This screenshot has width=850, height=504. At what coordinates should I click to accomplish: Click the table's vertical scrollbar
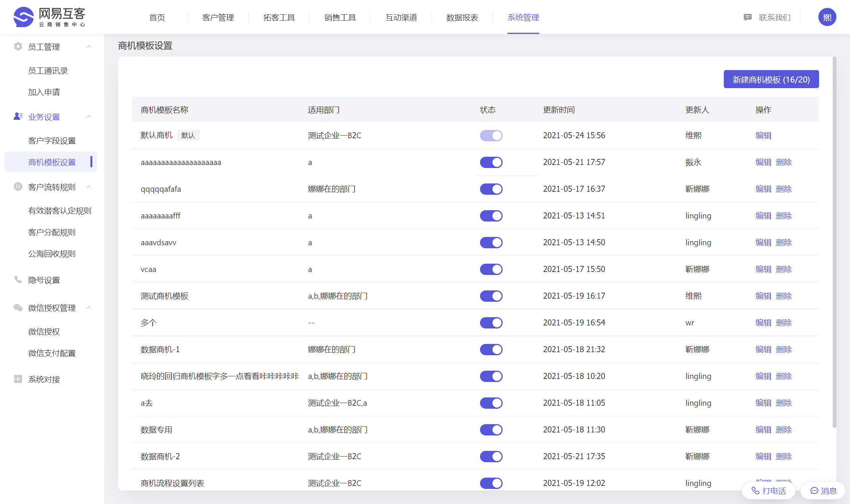pos(834,241)
